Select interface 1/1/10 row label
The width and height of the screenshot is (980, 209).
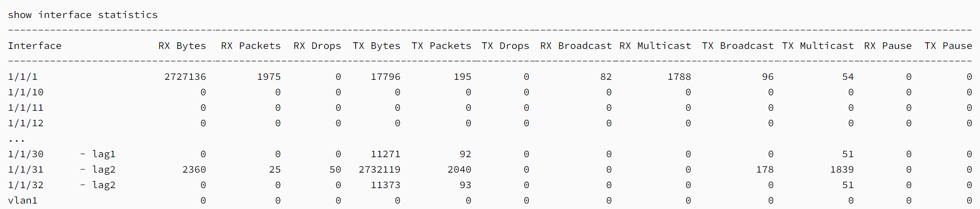[x=25, y=92]
